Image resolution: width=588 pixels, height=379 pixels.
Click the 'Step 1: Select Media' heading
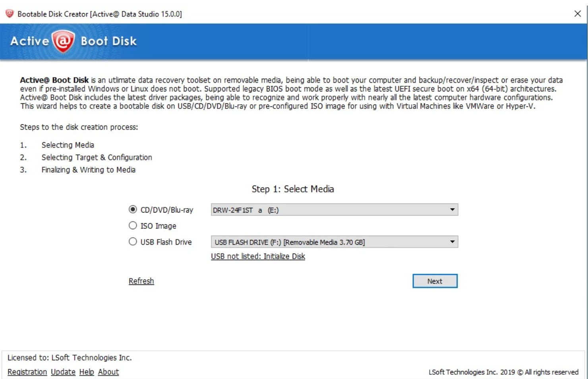point(293,189)
